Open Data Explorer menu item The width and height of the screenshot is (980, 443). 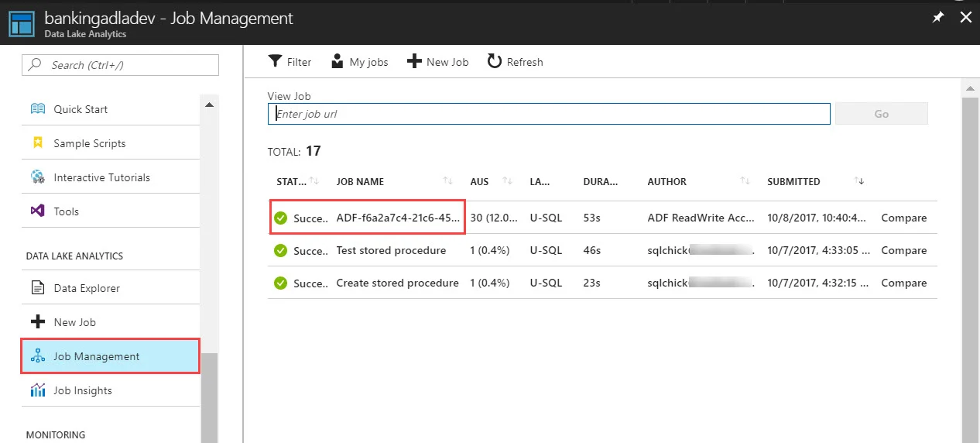(x=111, y=288)
